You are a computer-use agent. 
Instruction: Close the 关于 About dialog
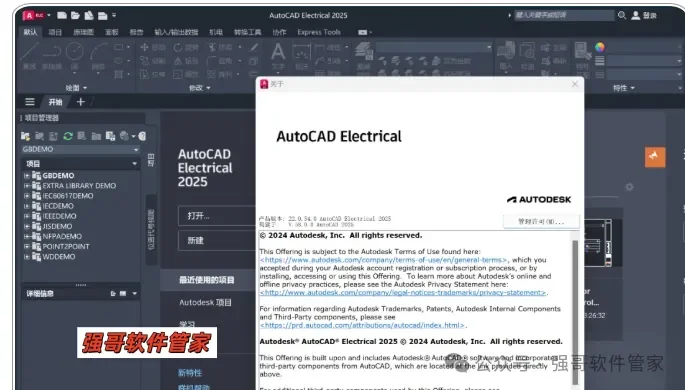point(575,84)
